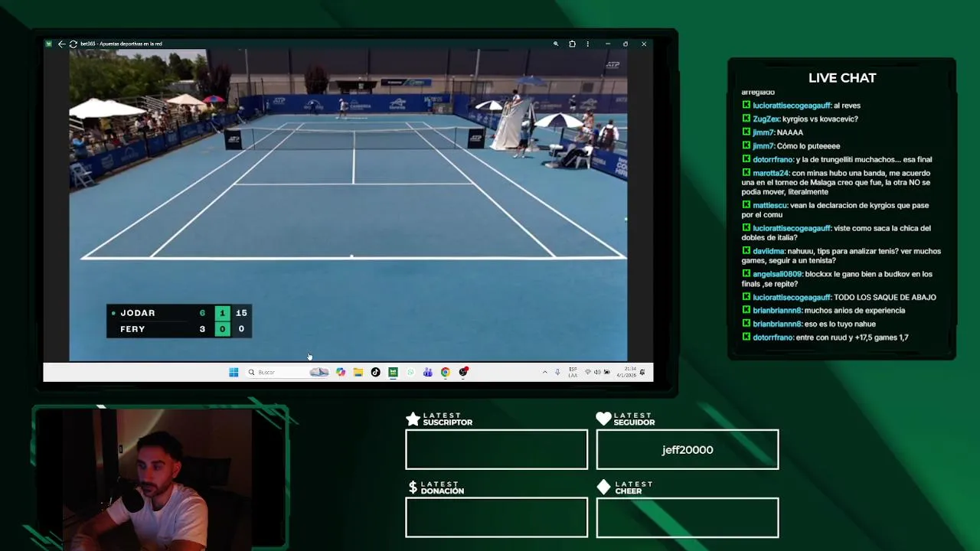Click the star icon beside Latest Suscriptor
The height and width of the screenshot is (551, 980).
413,419
